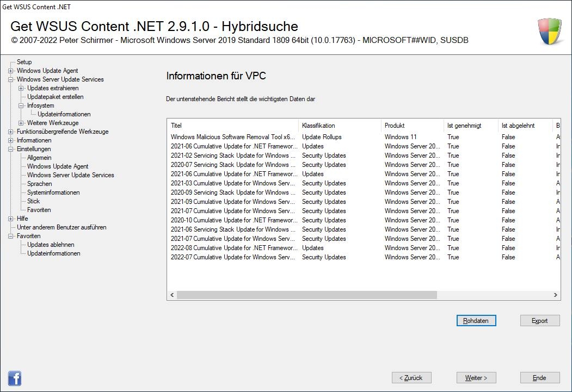Select 2022-08 Cumulative Update .NET row
Viewport: 572px width, 392px height.
364,248
